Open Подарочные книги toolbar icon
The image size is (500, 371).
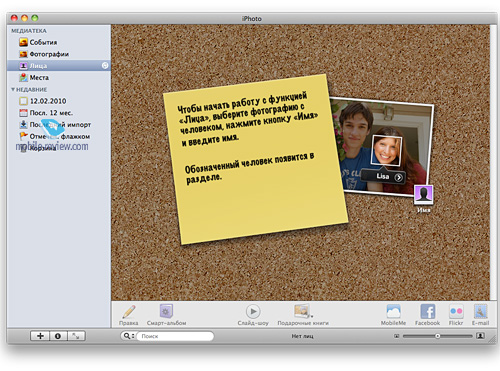point(303,311)
